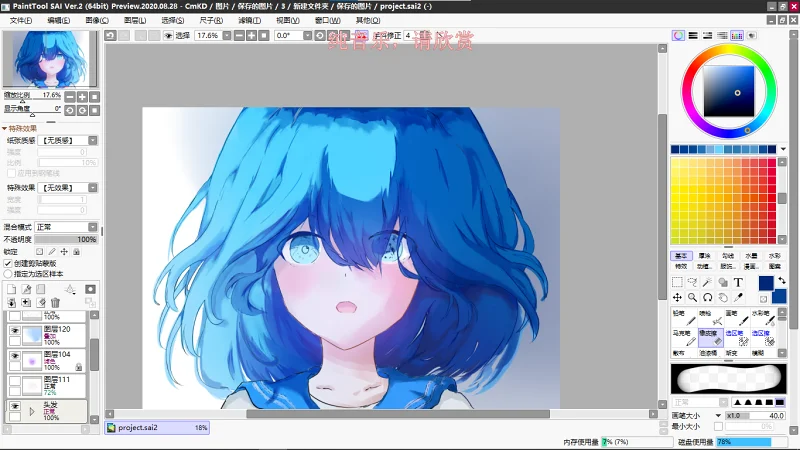Choose the 选区笔 selection pen
The height and width of the screenshot is (450, 800).
(737, 337)
